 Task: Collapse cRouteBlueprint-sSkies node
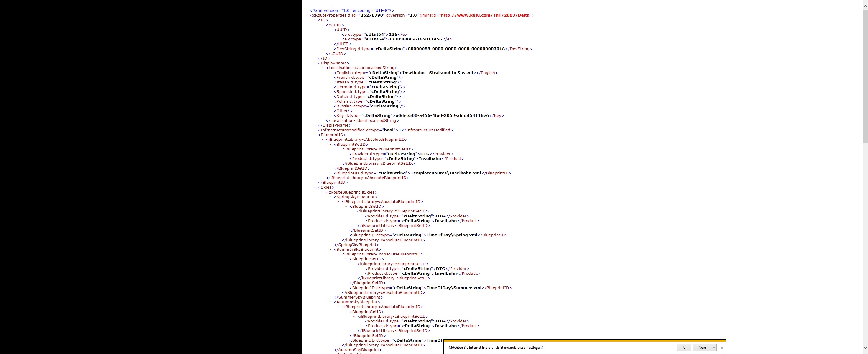point(323,192)
